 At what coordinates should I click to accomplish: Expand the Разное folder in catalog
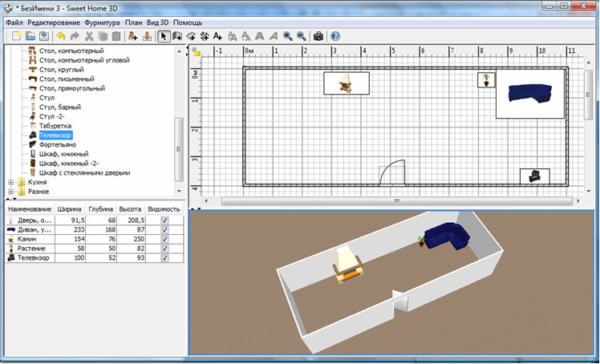click(x=11, y=192)
